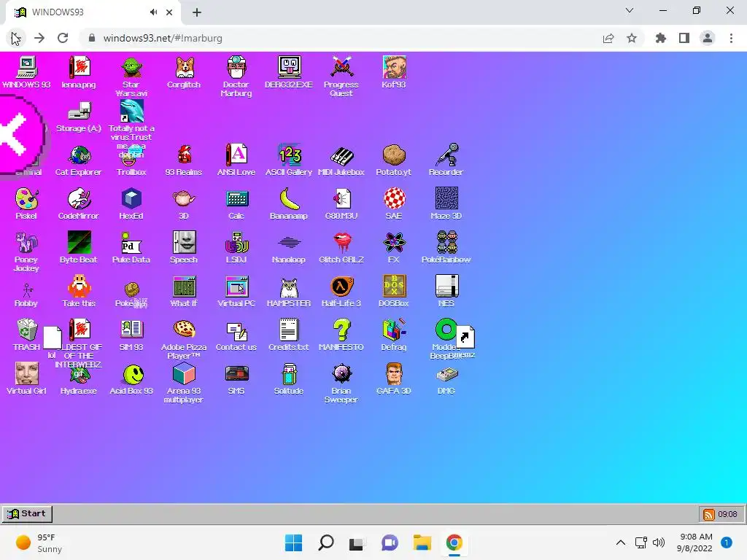Screen dimensions: 747x560
Task: Launch SAE checkered ball icon
Action: click(393, 199)
